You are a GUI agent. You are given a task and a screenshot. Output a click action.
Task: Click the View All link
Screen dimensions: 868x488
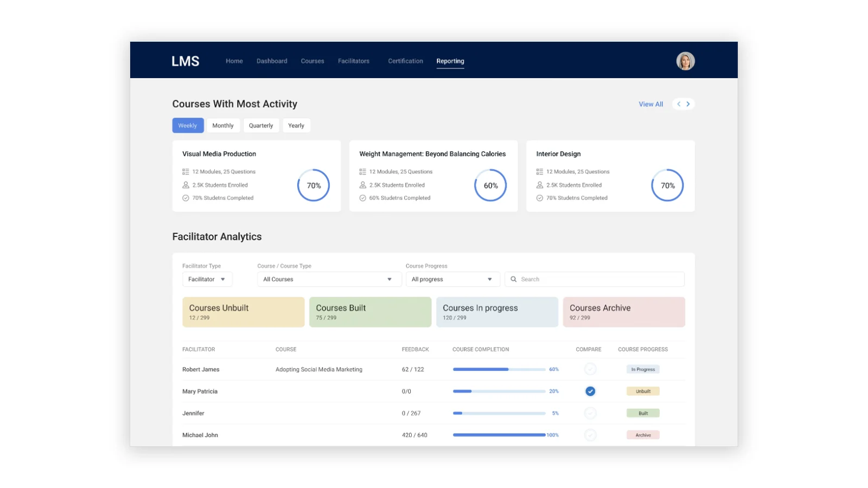[x=650, y=104]
